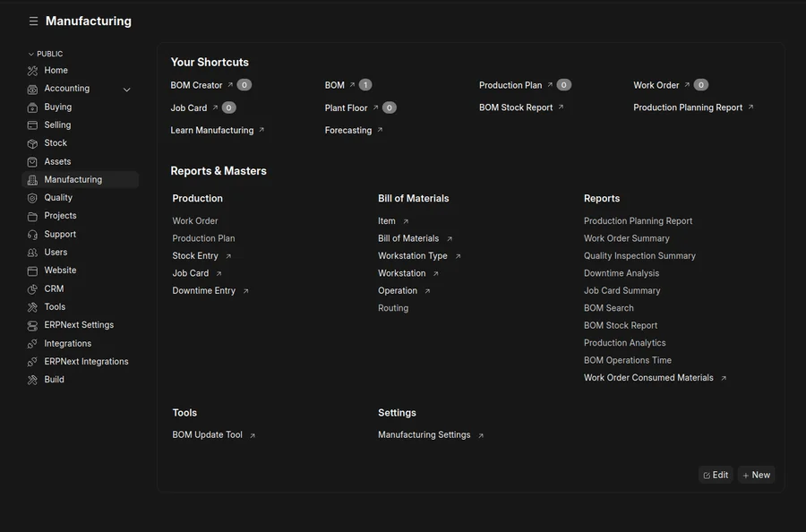Screen dimensions: 806x532
Task: Click the arrow icon beside BOM Update Tool
Action: coord(253,435)
